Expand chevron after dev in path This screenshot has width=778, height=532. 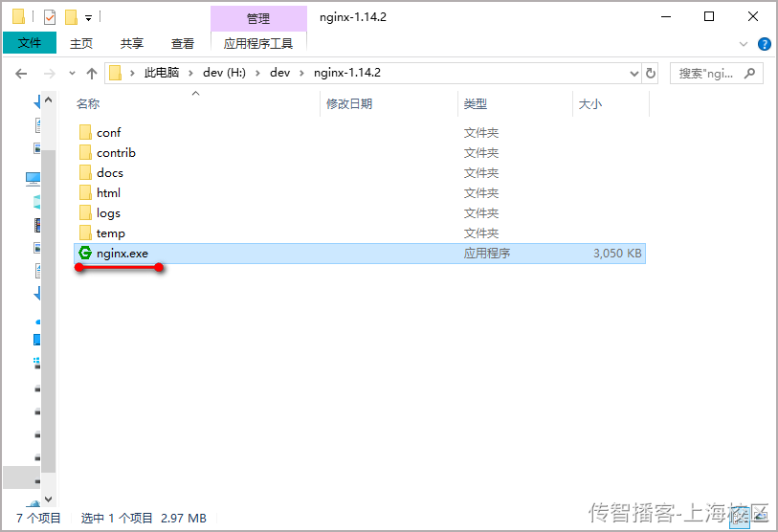point(301,73)
